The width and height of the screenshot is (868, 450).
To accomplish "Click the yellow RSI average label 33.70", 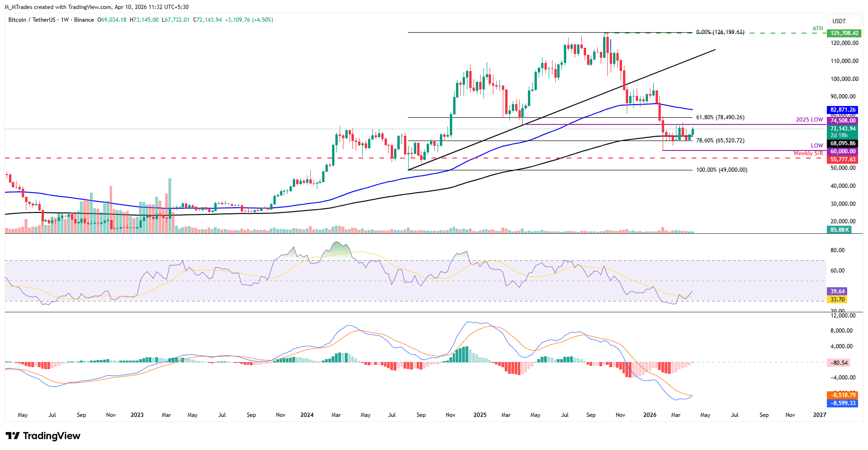I will pyautogui.click(x=837, y=300).
